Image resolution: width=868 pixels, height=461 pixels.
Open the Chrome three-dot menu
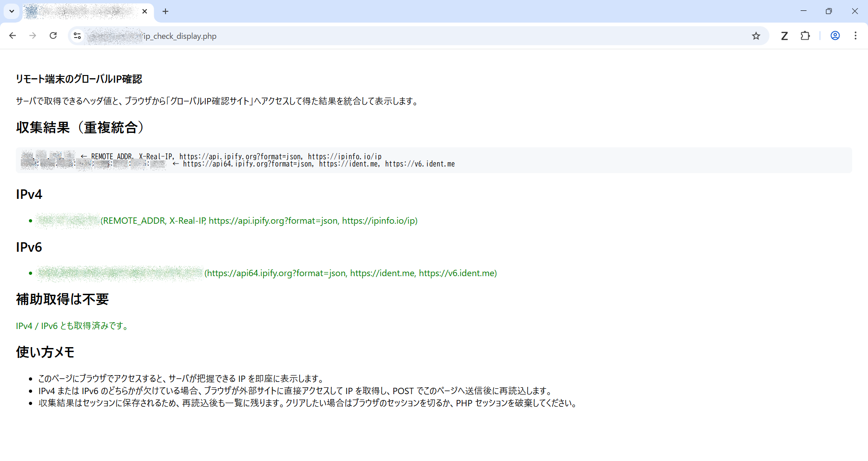pyautogui.click(x=856, y=36)
